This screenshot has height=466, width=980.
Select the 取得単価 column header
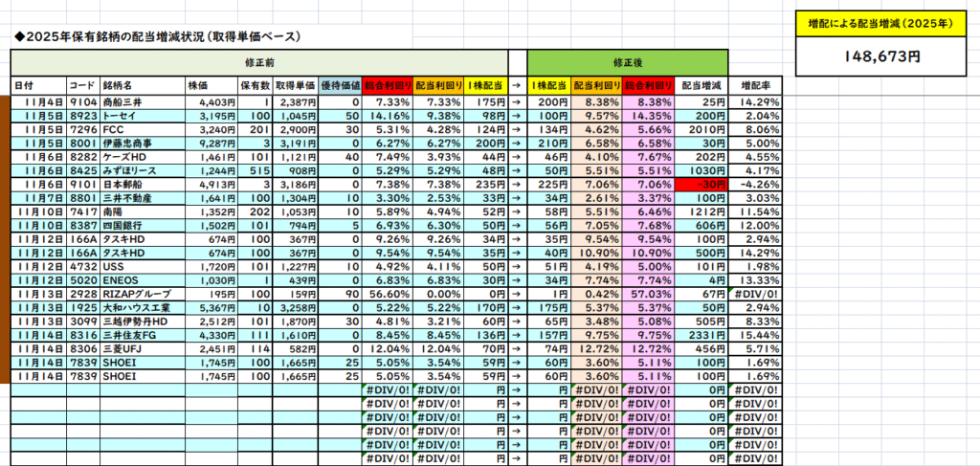[295, 85]
